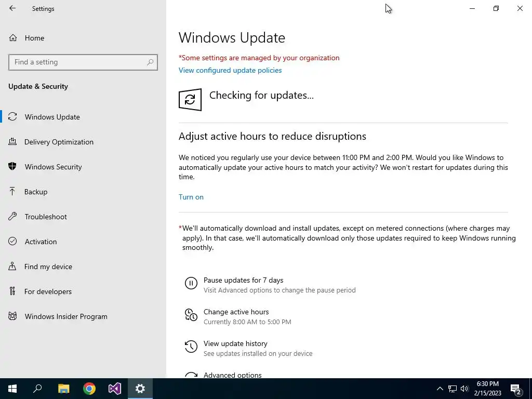Click the Update & Security heading
The height and width of the screenshot is (399, 532).
(x=38, y=86)
